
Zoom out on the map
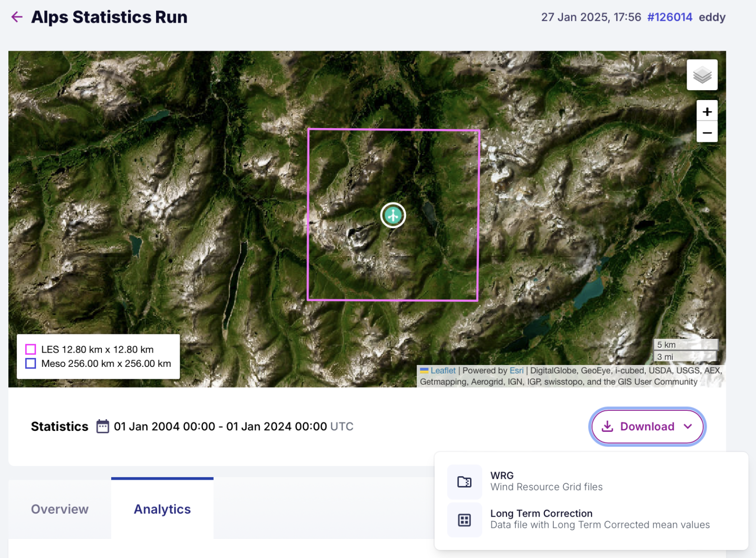pyautogui.click(x=707, y=132)
